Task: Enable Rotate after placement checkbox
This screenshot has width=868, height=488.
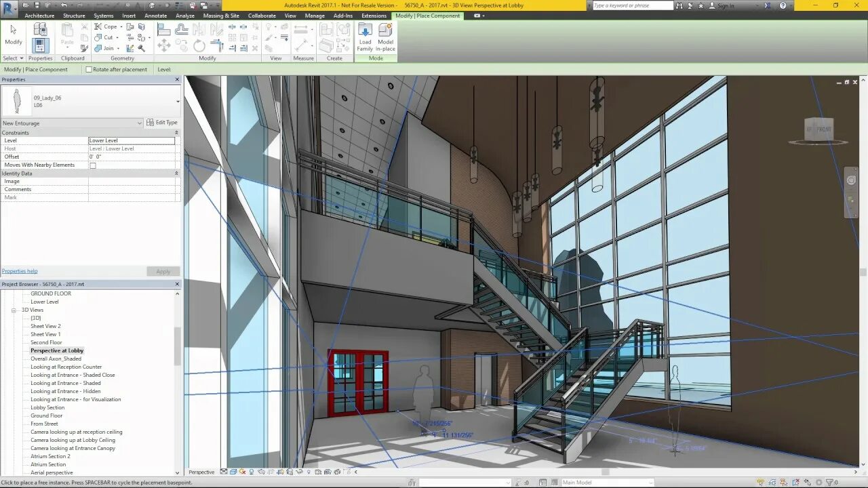Action: pos(89,69)
